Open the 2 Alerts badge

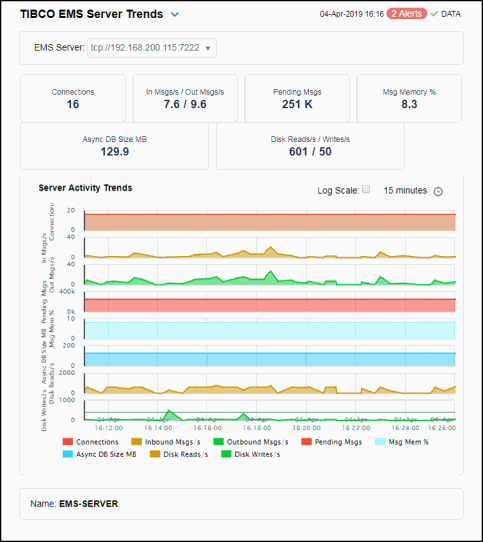pos(407,14)
